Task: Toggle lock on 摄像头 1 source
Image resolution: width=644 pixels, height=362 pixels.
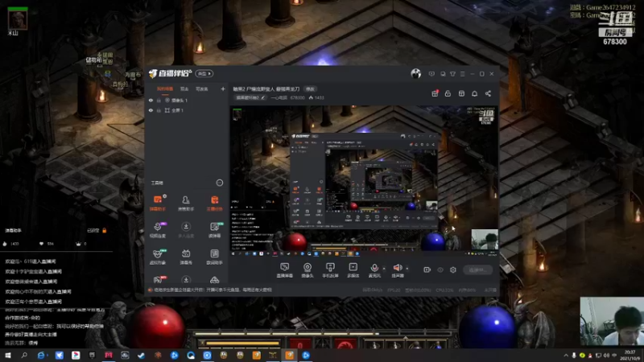Action: [x=159, y=100]
